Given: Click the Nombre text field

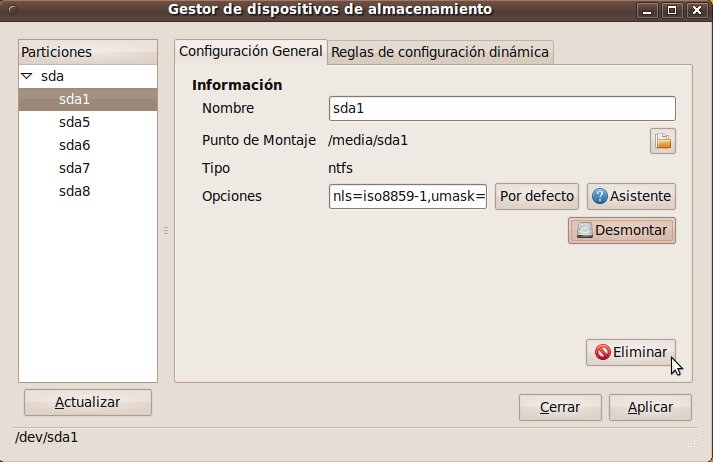Looking at the screenshot, I should point(502,108).
